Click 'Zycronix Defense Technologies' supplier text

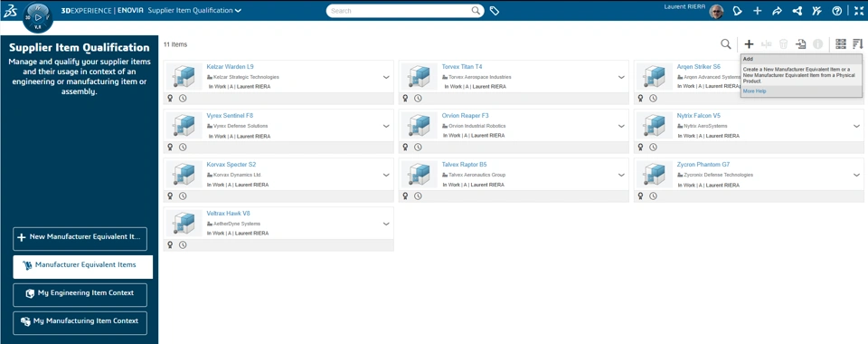719,175
